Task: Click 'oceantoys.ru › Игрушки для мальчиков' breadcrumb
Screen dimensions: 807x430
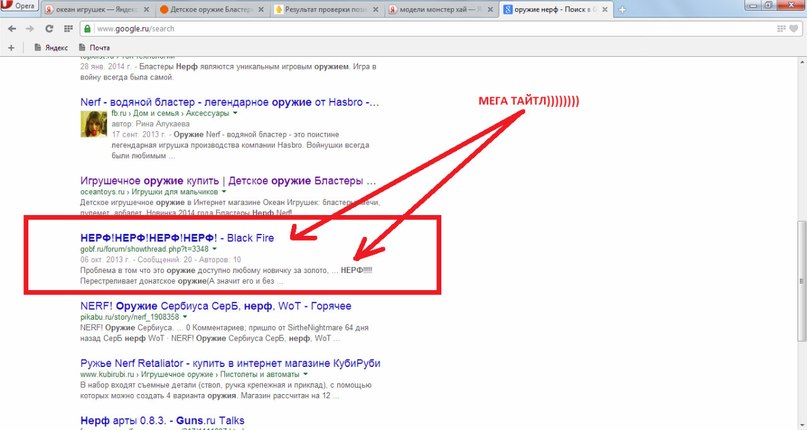Action: pos(149,192)
